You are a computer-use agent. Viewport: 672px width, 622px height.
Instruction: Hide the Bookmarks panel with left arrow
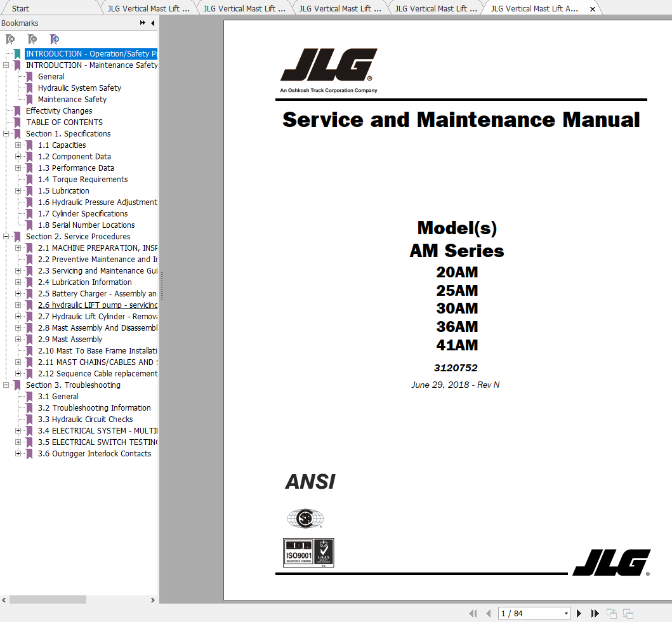[153, 23]
